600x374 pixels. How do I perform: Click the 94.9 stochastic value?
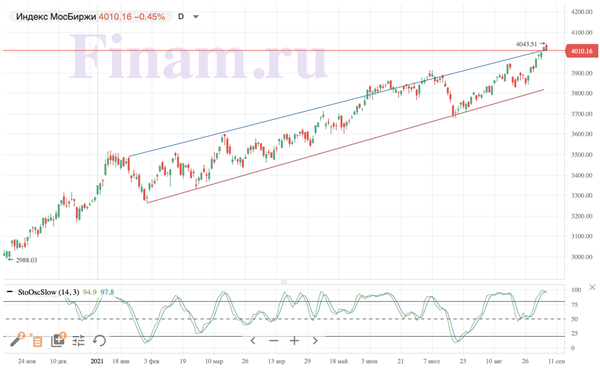90,292
